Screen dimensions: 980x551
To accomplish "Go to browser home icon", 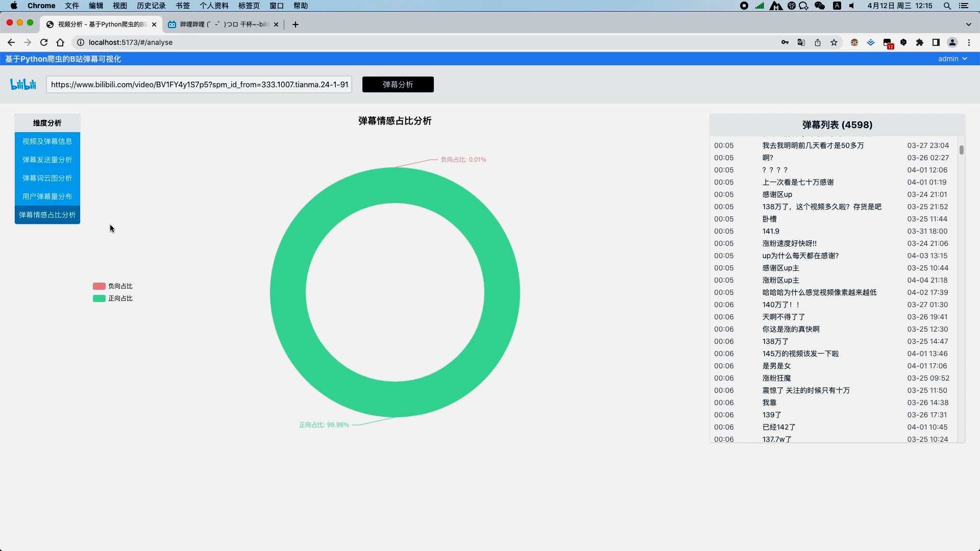I will [60, 42].
